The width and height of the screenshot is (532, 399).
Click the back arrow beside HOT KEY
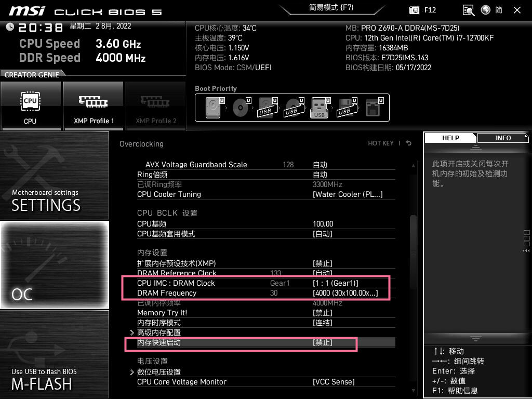coord(409,143)
